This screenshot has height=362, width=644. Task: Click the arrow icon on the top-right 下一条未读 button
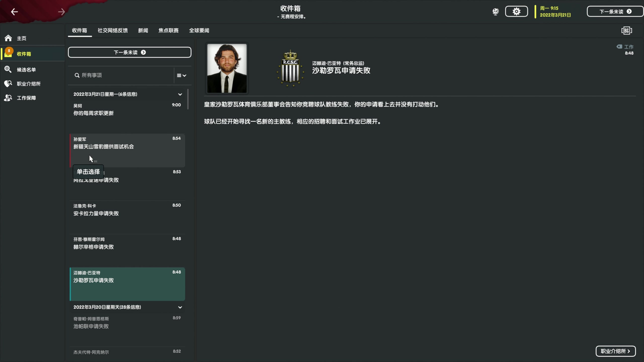[629, 11]
